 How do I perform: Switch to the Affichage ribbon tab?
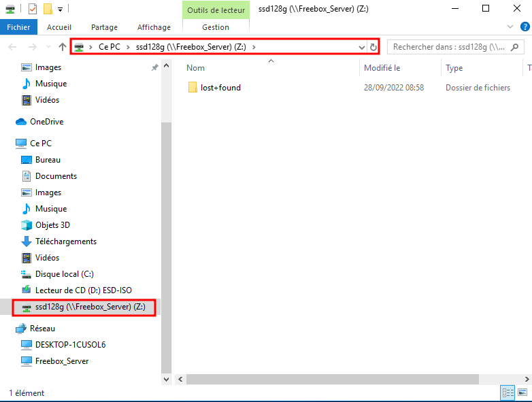pos(154,27)
